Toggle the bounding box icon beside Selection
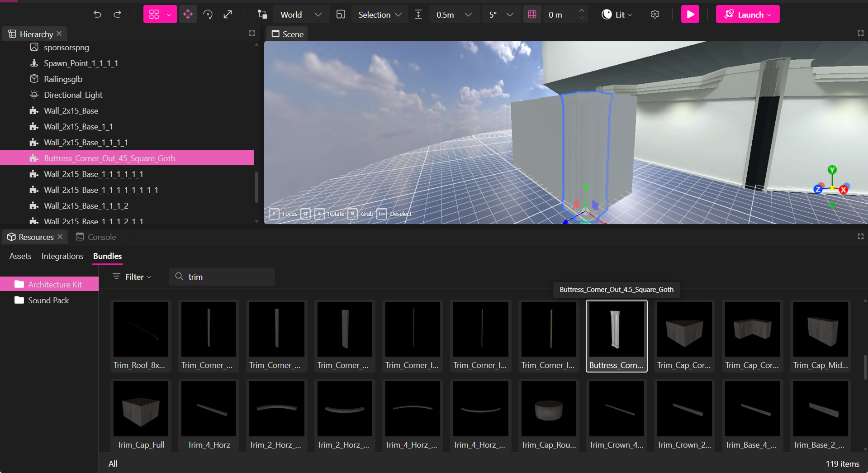 pyautogui.click(x=341, y=14)
